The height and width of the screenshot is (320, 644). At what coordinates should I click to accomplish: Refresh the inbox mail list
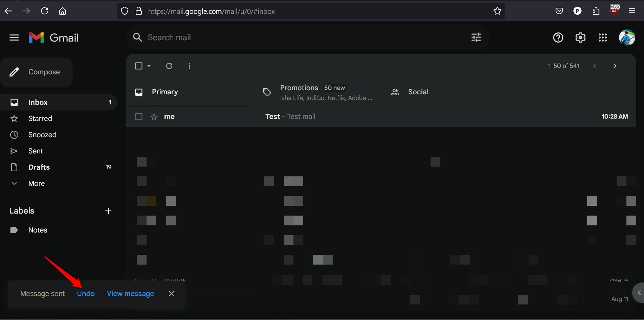click(169, 66)
